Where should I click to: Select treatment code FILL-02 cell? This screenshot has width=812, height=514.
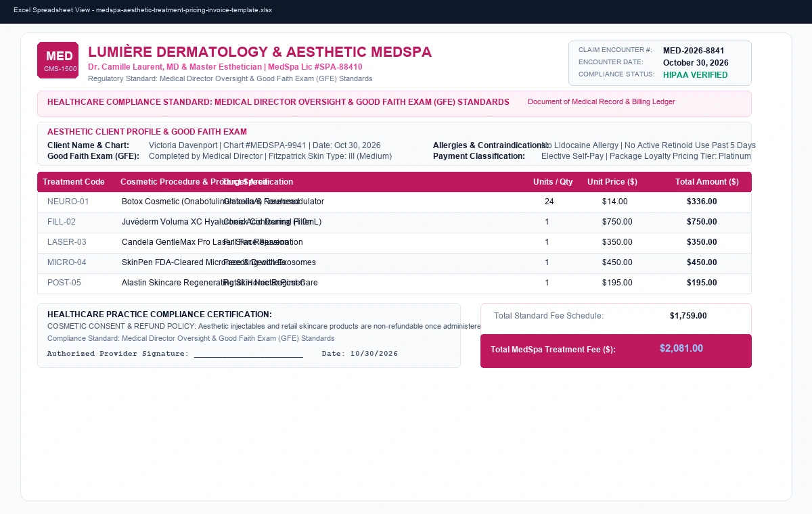point(62,222)
